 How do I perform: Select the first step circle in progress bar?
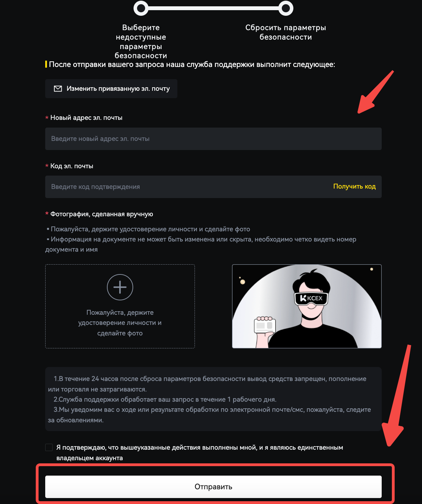(141, 8)
